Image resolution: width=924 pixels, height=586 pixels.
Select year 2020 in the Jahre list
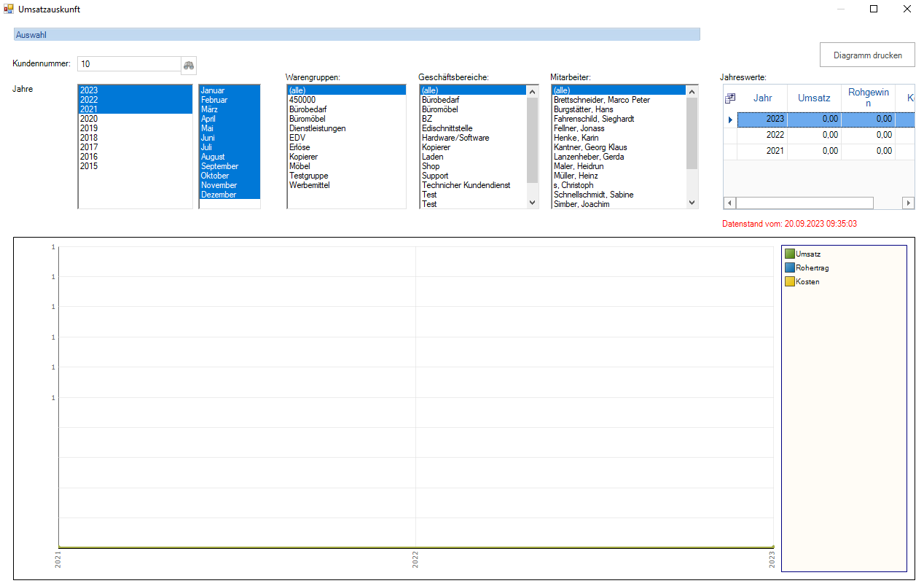pos(89,119)
